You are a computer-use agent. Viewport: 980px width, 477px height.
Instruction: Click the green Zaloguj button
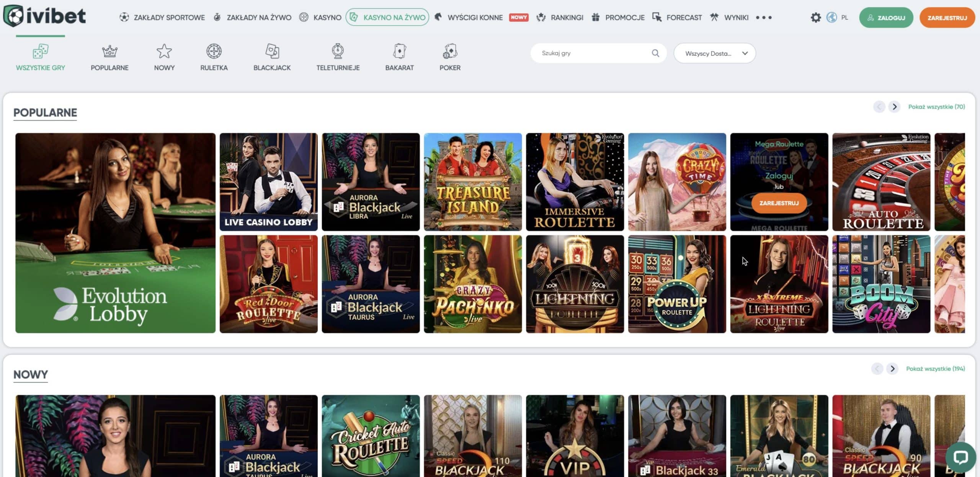[x=886, y=18]
